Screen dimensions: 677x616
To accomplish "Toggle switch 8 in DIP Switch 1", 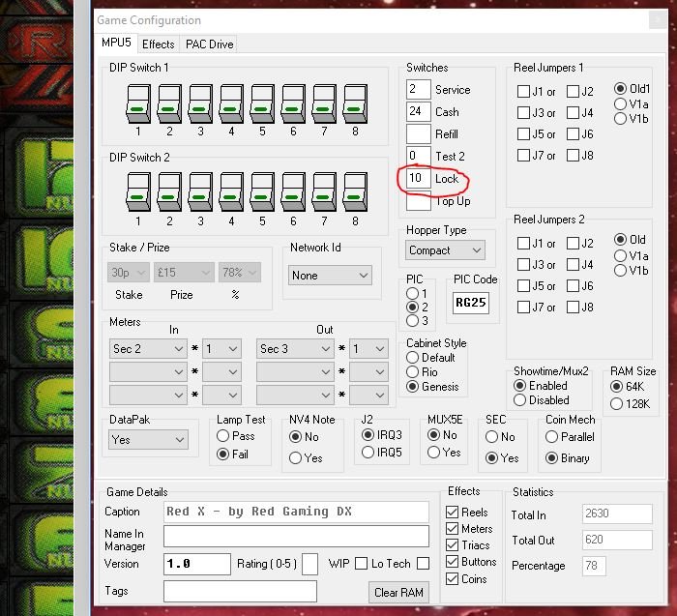I will tap(355, 104).
